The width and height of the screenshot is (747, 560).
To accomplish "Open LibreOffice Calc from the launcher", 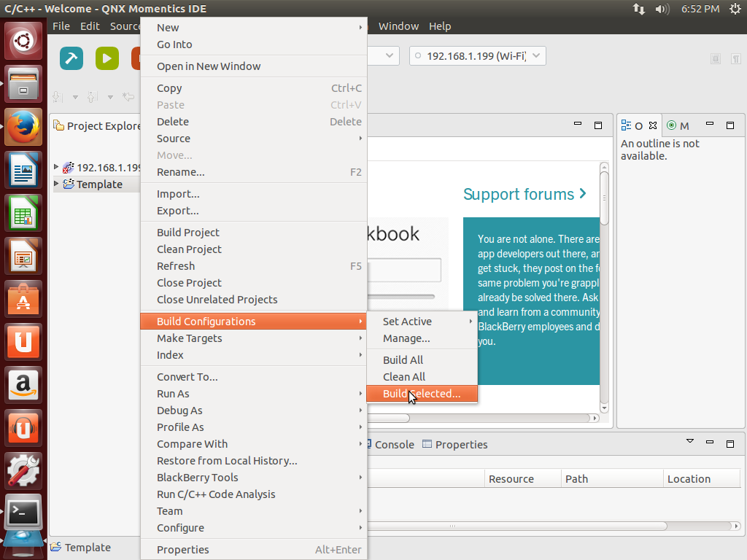I will 23,213.
